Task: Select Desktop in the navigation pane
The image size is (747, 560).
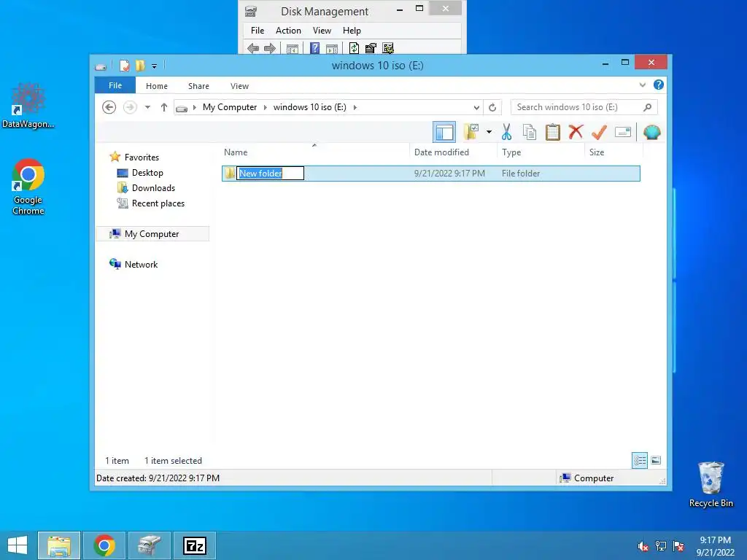Action: 147,172
